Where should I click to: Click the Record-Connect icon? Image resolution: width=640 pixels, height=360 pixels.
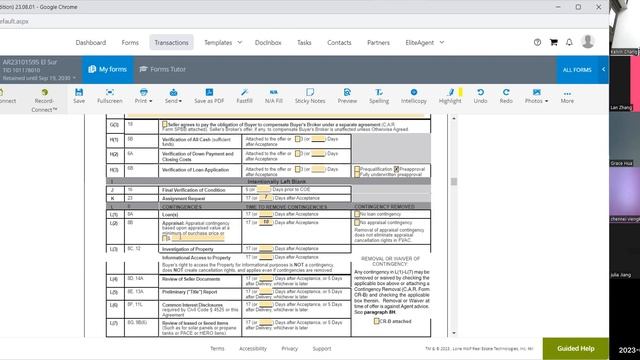click(x=44, y=92)
